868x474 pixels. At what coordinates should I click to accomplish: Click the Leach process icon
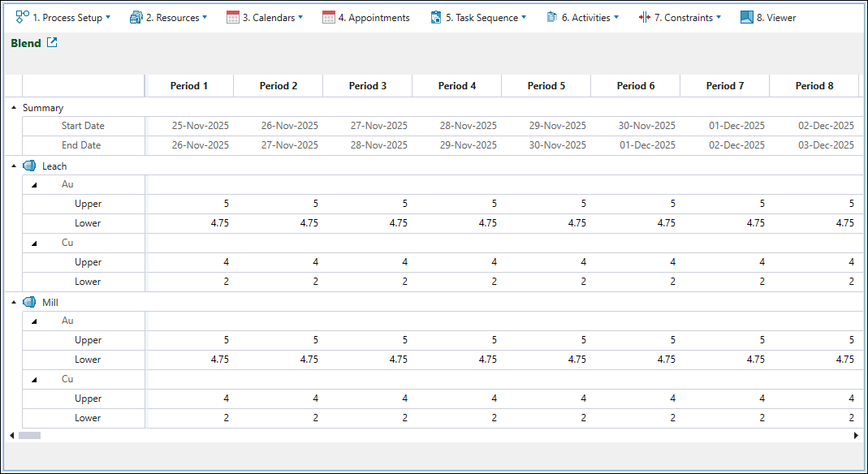tap(29, 166)
